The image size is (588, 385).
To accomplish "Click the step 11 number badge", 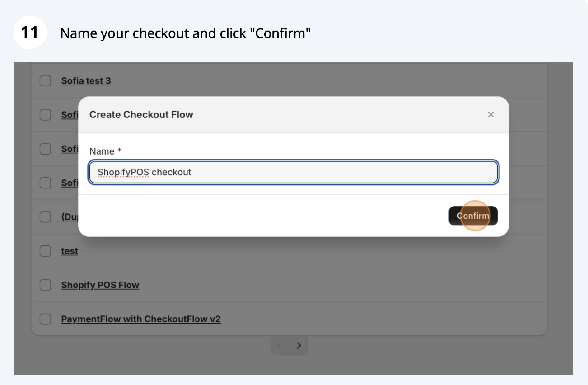I will click(30, 33).
